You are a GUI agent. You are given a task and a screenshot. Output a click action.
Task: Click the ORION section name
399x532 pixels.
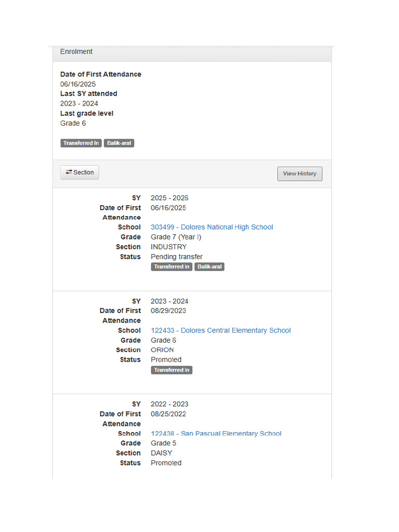pos(162,350)
